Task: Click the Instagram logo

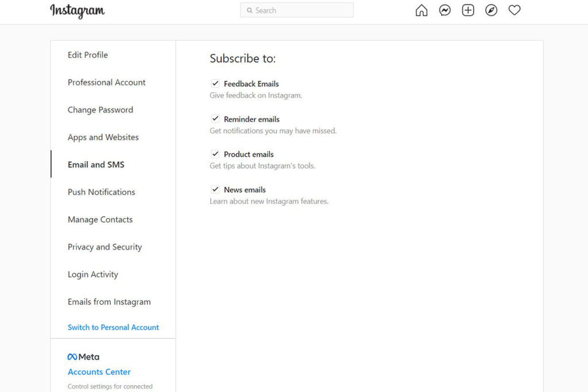Action: pyautogui.click(x=78, y=11)
